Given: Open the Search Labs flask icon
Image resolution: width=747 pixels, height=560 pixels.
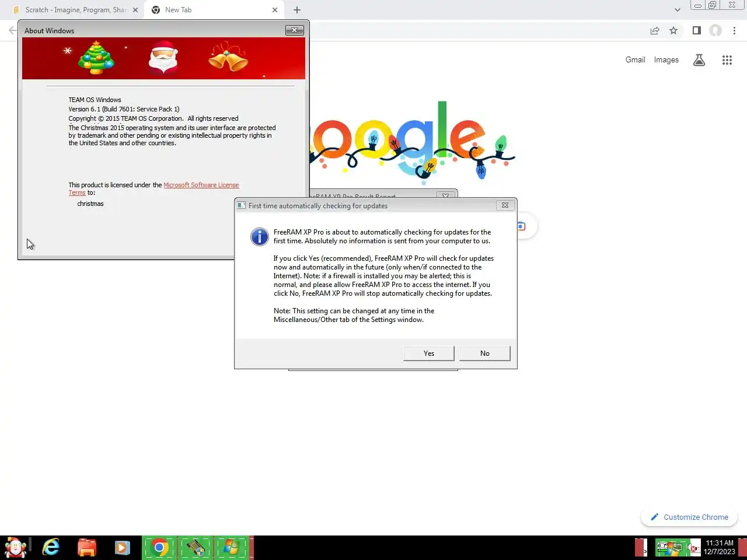Looking at the screenshot, I should point(699,60).
